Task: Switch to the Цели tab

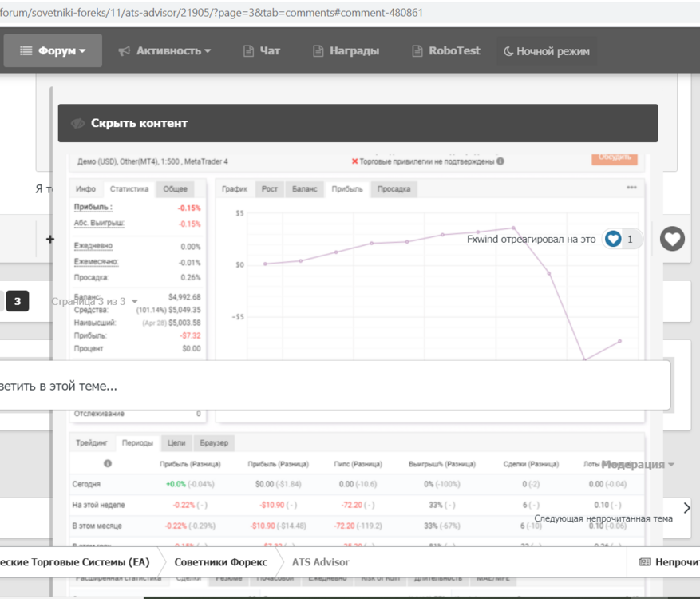Action: tap(176, 443)
